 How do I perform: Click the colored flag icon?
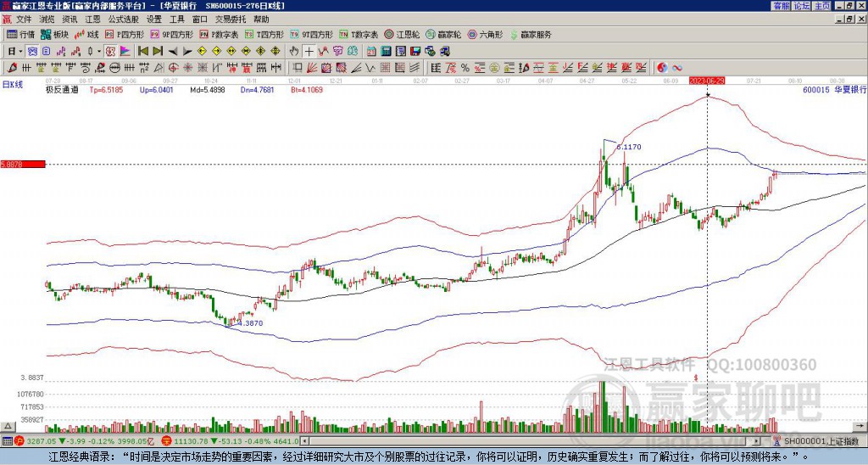pyautogui.click(x=125, y=51)
